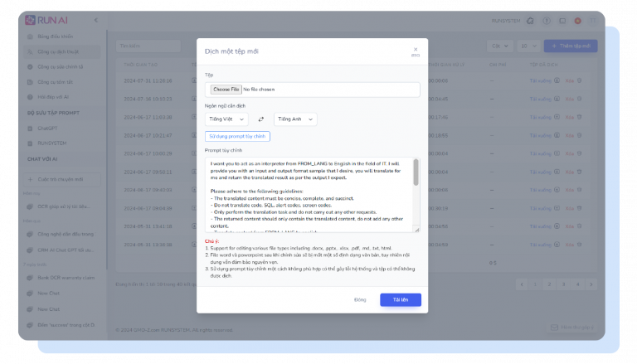Open the Vietnam flag language selector
637x364 pixels.
(x=577, y=21)
